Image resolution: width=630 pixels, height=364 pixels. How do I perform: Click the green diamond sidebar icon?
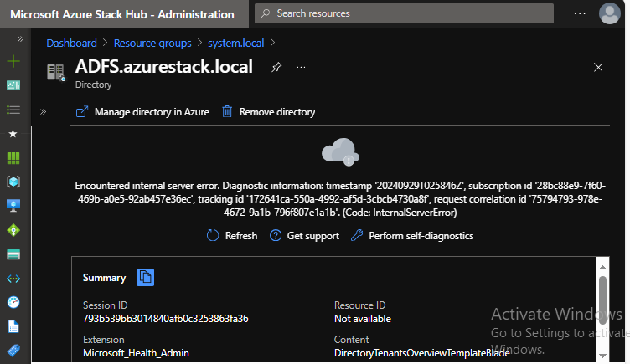tap(13, 230)
